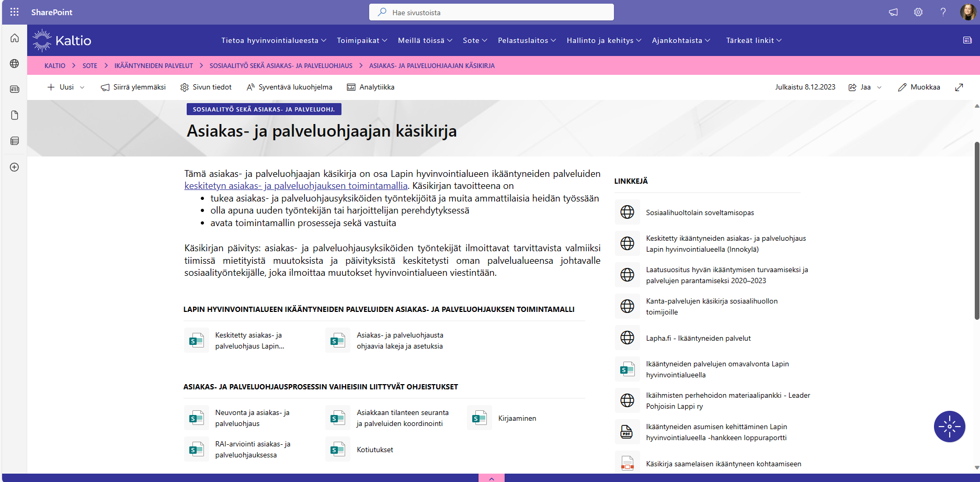The image size is (980, 482).
Task: Open the PDF icon for Ikääntyneiden asumisen kehittäminen
Action: tap(627, 432)
